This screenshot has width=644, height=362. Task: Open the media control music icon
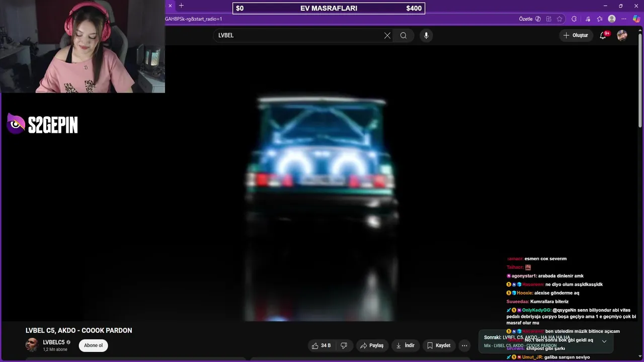point(588,19)
